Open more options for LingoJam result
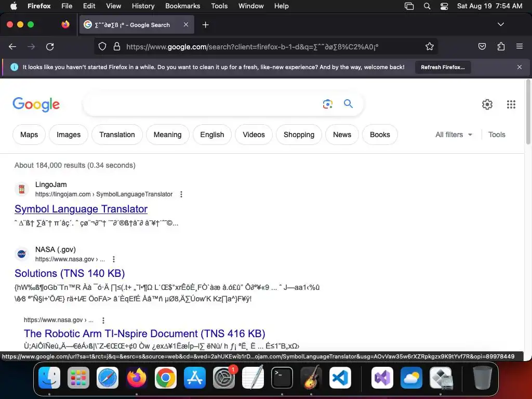532x399 pixels. (181, 194)
